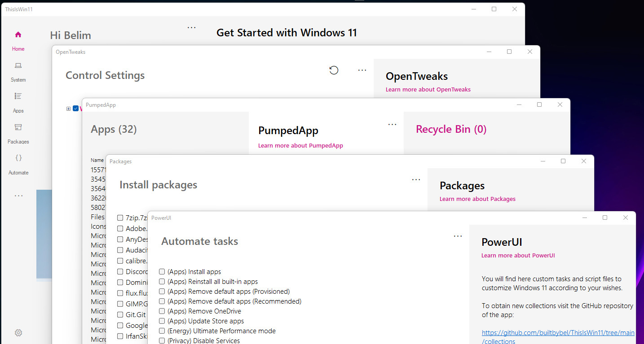644x344 pixels.
Task: Check (Apps) Update Store apps
Action: click(162, 321)
